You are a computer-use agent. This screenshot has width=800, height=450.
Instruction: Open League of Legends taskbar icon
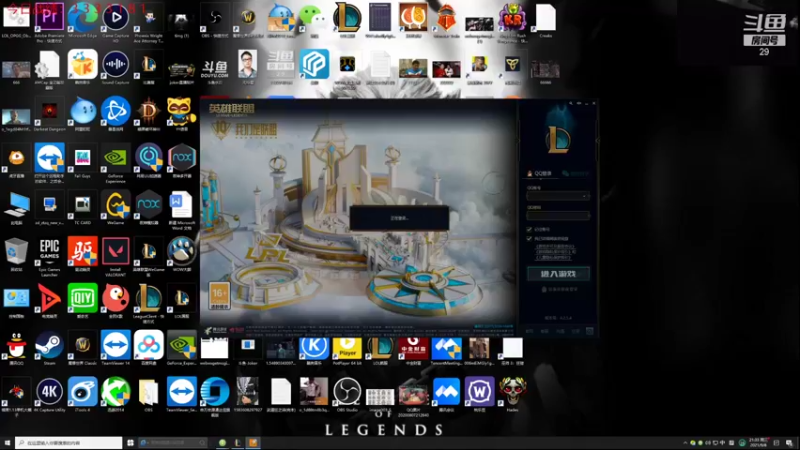[x=237, y=443]
